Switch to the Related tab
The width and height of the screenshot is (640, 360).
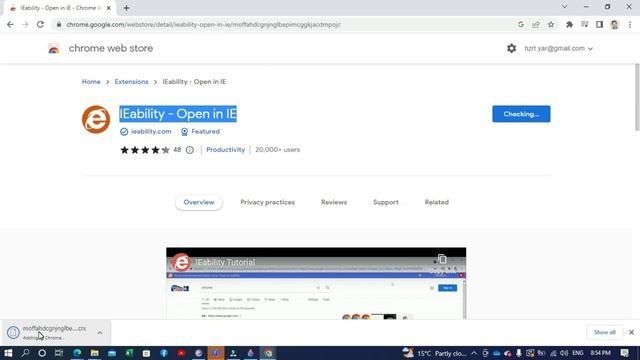(x=436, y=202)
